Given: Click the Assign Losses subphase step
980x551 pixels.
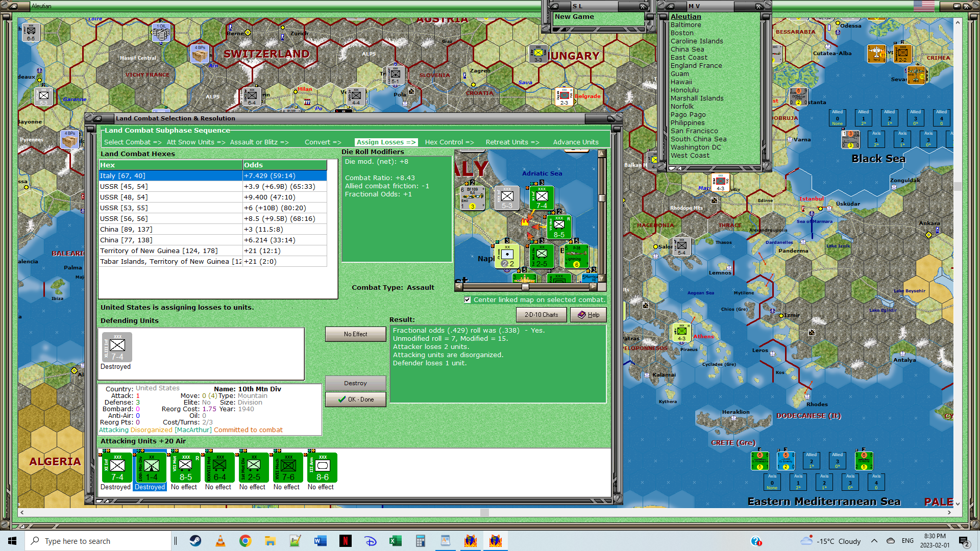Looking at the screenshot, I should [x=386, y=142].
